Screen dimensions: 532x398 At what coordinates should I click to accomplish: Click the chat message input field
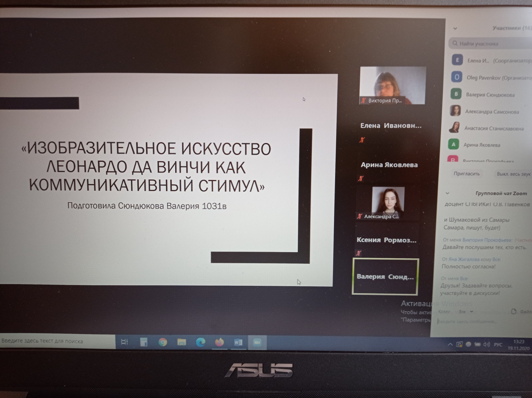tap(484, 322)
